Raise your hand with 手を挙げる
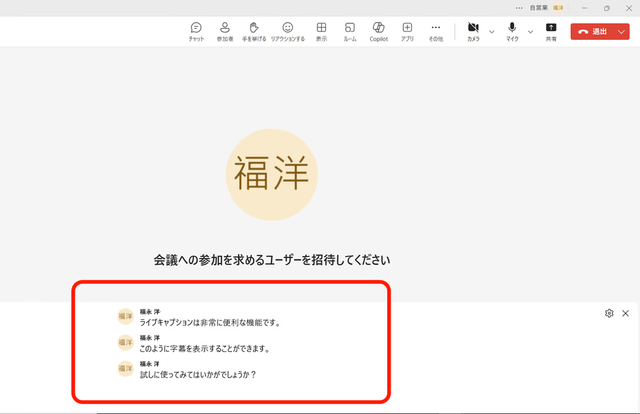The width and height of the screenshot is (640, 414). coord(254,31)
